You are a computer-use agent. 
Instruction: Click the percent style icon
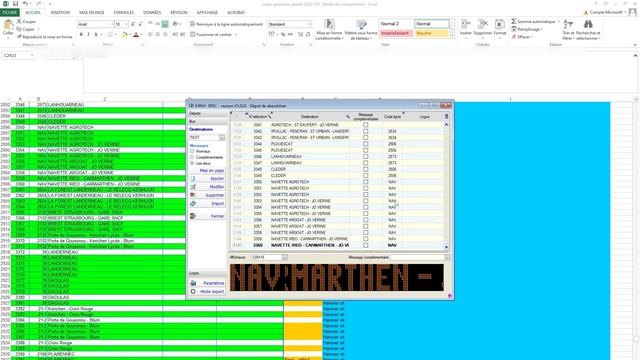282,35
